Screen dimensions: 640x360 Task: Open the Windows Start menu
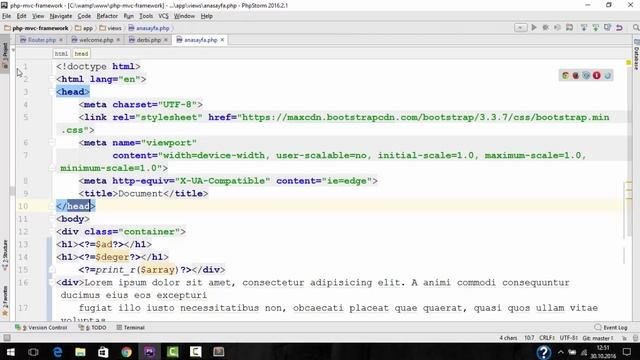click(x=11, y=352)
